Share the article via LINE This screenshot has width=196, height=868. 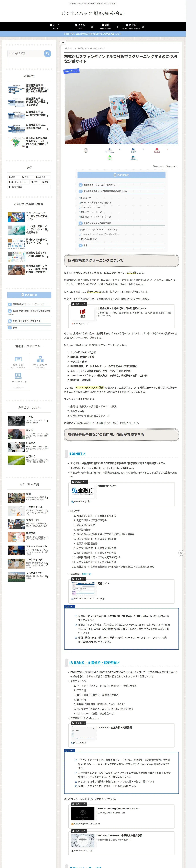(109, 158)
